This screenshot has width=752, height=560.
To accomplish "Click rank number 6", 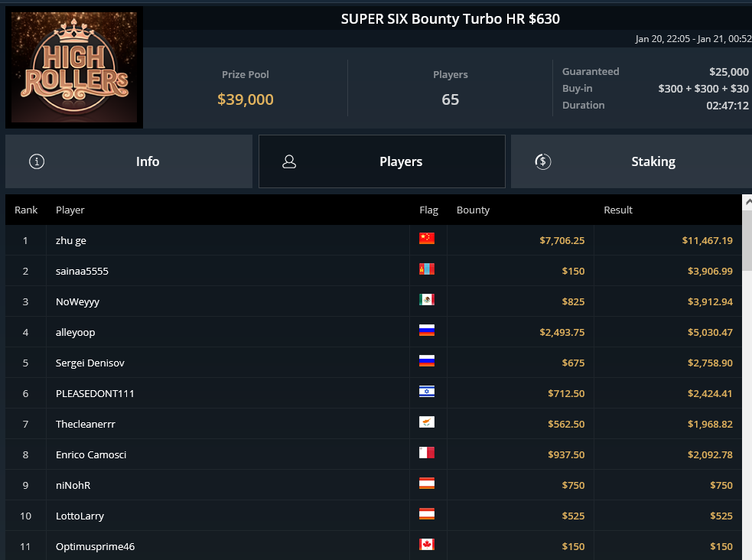I will click(25, 394).
